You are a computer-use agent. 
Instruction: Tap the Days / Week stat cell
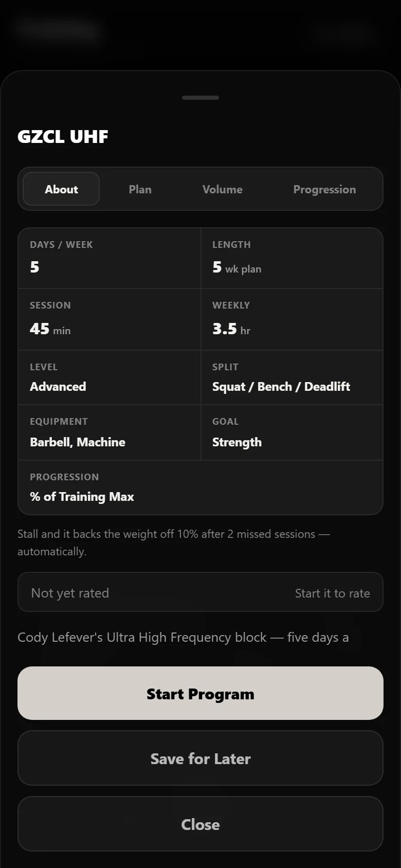[x=110, y=258]
